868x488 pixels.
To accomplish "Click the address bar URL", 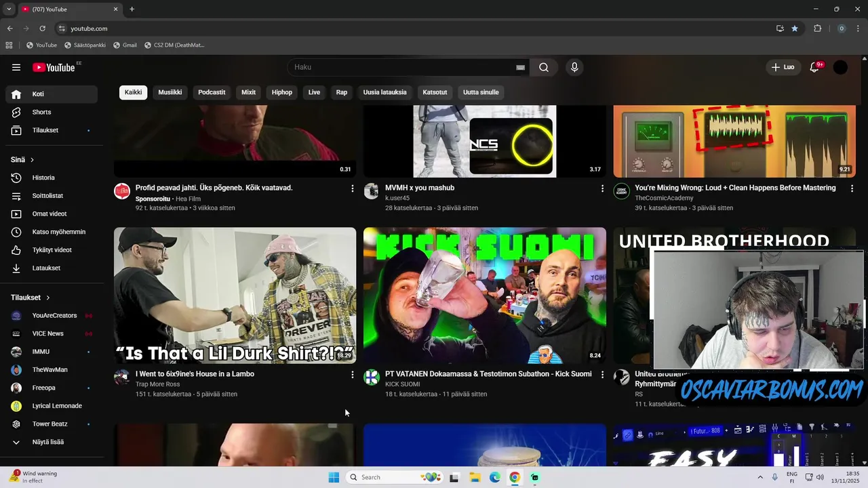I will click(89, 28).
